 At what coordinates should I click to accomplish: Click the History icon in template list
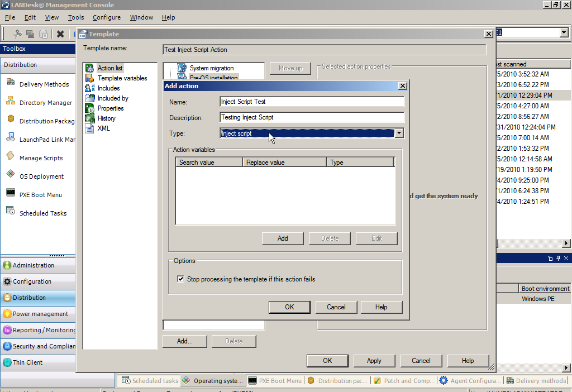click(89, 118)
